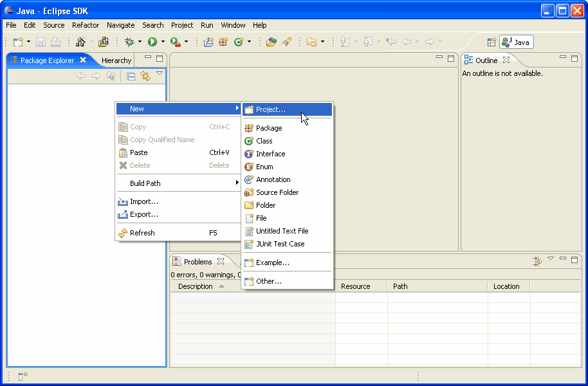Expand the dropdown arrow beside the toolbar folder icon
Image resolution: width=588 pixels, height=386 pixels.
coord(322,42)
